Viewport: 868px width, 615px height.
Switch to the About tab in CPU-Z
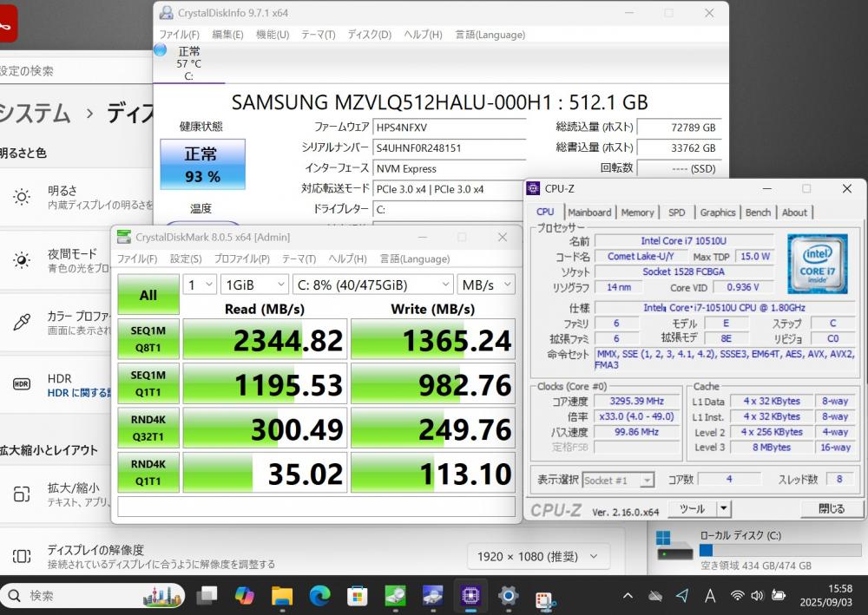(794, 213)
